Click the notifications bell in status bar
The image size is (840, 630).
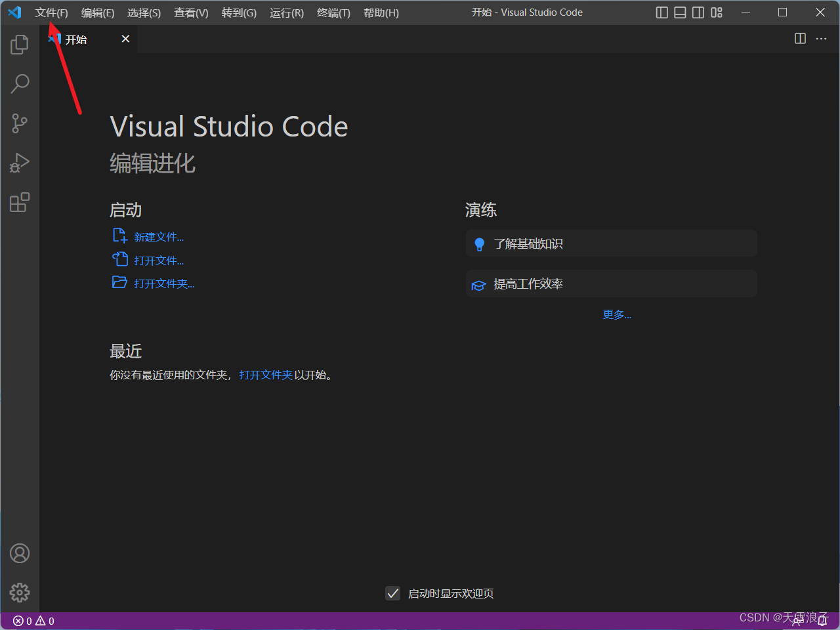tap(822, 620)
